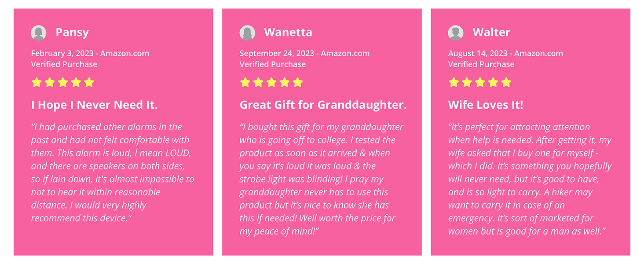Click Pansy's profile avatar icon
Viewport: 644px width, 264px height.
point(39,33)
